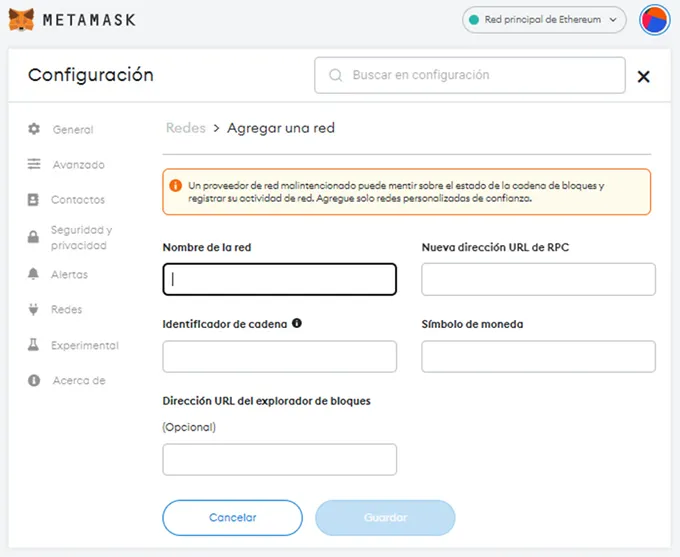Click the Redes plug icon
Viewport: 680px width, 557px height.
(x=34, y=310)
